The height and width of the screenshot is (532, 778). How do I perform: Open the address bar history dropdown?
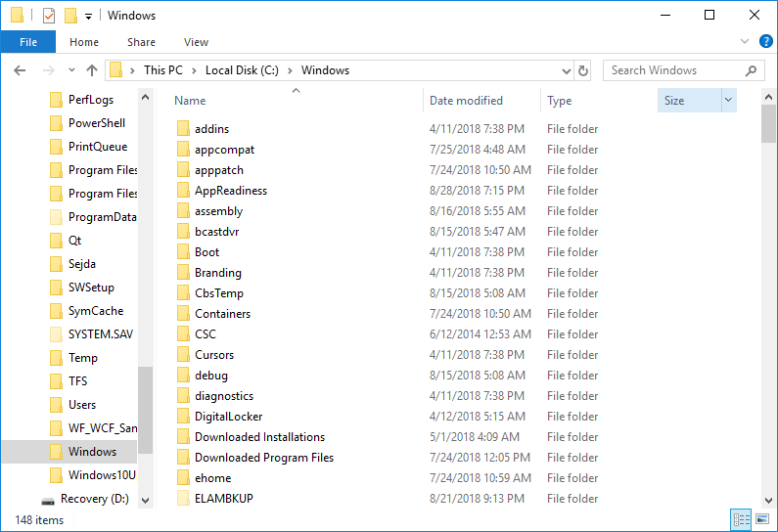tap(567, 70)
